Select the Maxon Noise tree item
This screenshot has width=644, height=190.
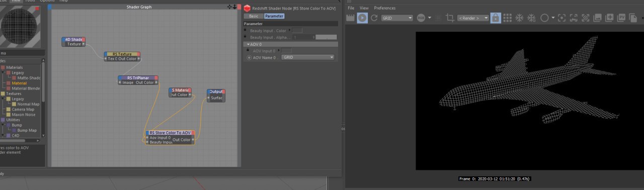point(23,115)
